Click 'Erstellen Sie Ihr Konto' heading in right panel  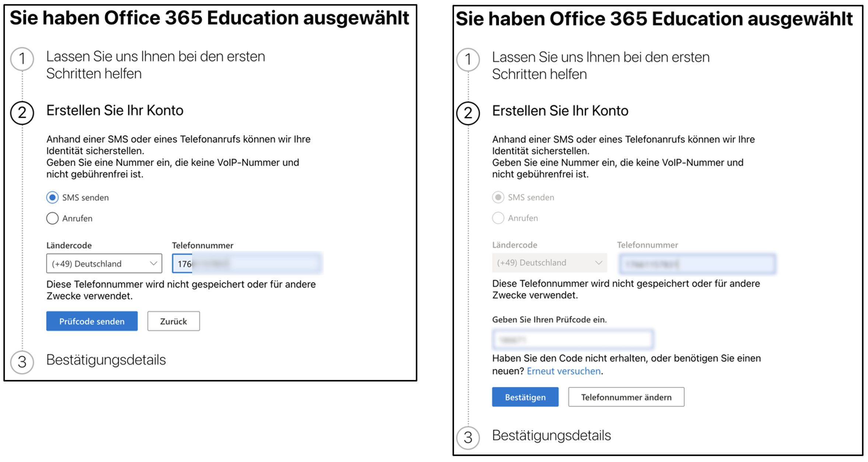coord(560,111)
